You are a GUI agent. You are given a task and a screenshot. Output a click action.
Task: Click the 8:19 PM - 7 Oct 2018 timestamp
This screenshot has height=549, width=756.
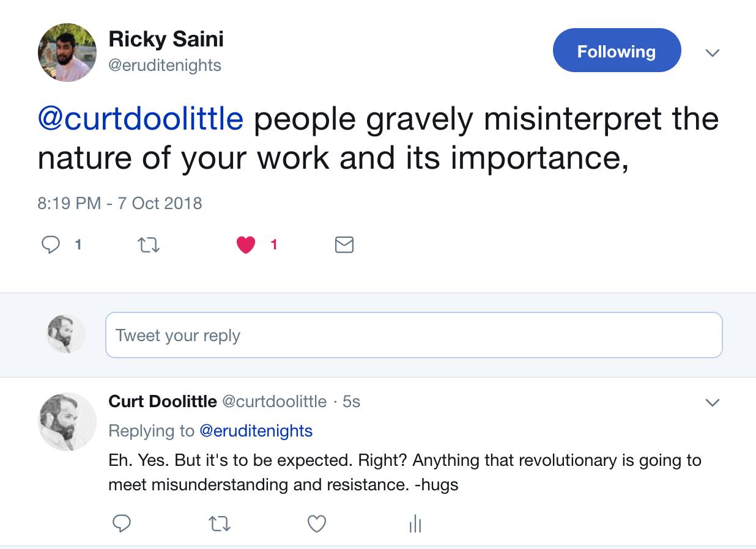[x=120, y=203]
